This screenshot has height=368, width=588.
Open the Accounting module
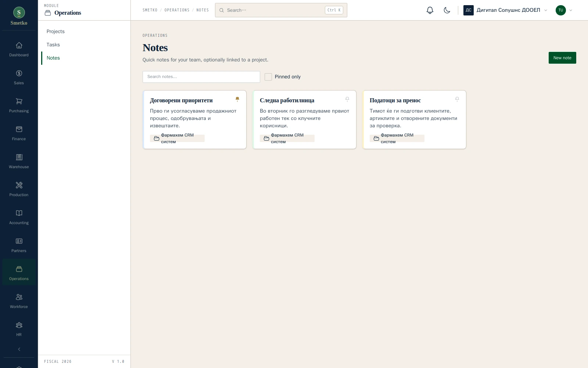19,217
